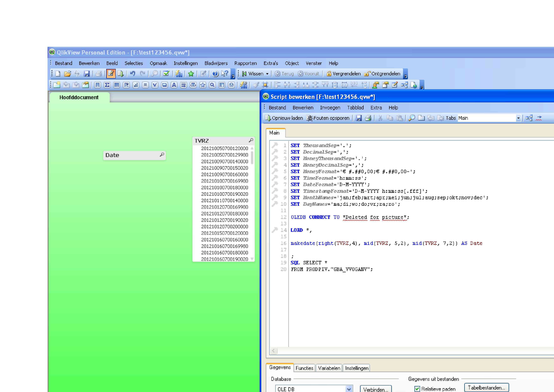The width and height of the screenshot is (554, 392).
Task: Click the search icon in TVRZ list box
Action: [x=251, y=140]
